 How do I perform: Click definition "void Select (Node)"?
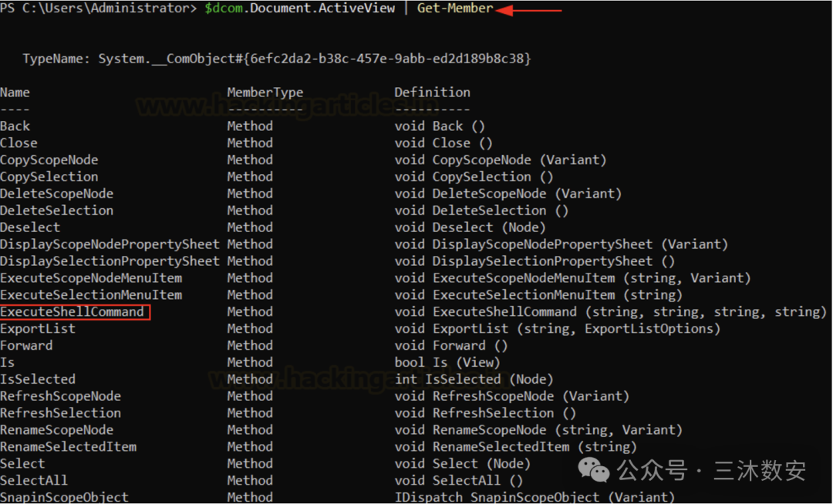coord(463,464)
